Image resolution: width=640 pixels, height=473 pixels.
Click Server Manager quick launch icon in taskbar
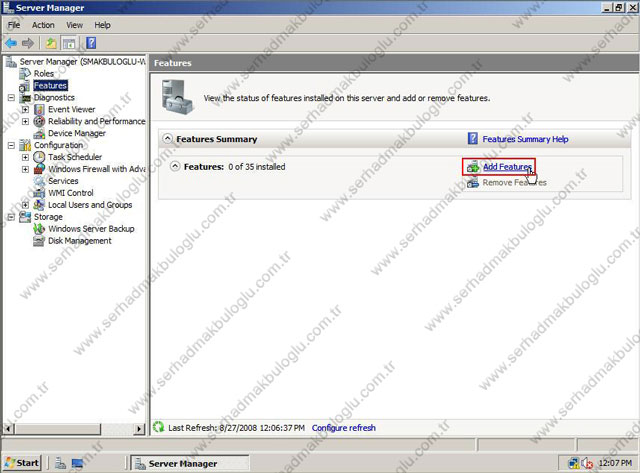pyautogui.click(x=60, y=463)
